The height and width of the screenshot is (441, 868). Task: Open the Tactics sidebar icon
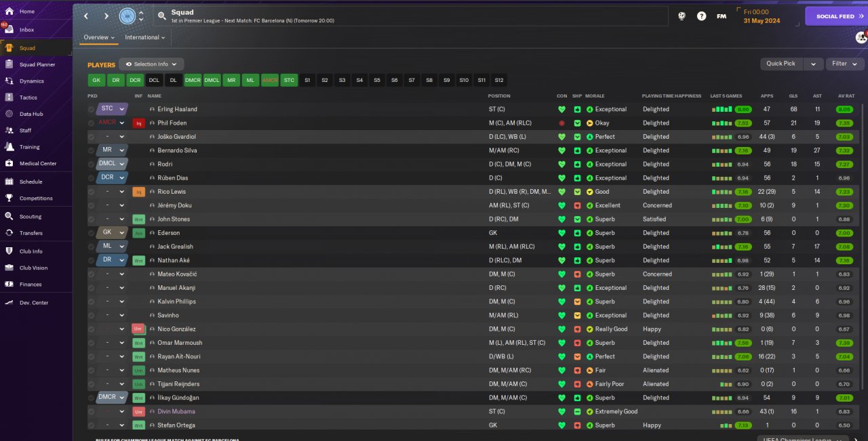click(9, 98)
